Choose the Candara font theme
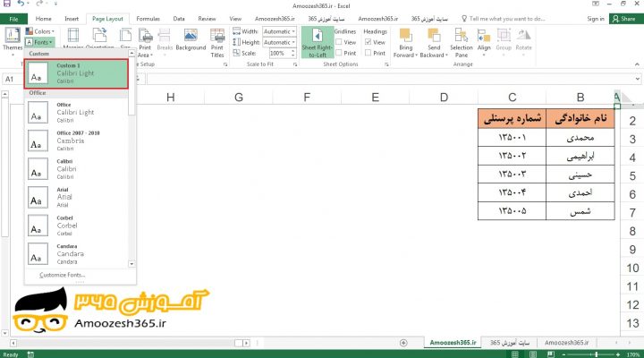Viewport: 644px width, 358px height. (x=77, y=254)
